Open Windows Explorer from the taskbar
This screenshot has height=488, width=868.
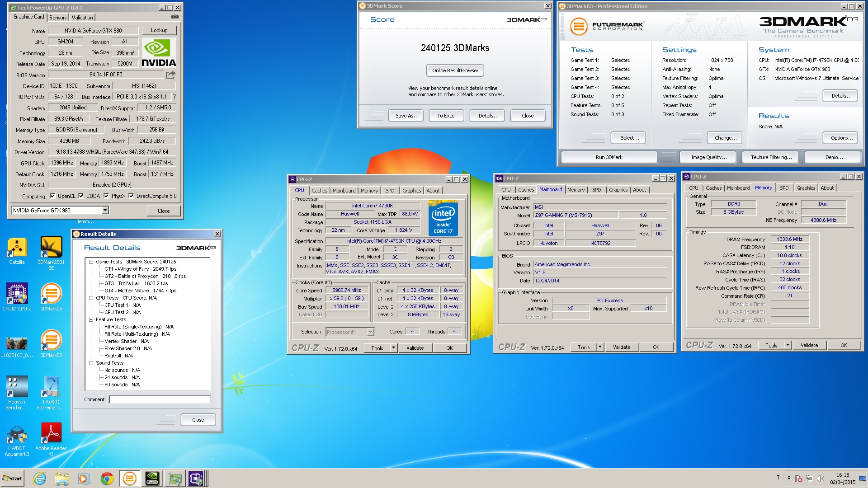(62, 479)
